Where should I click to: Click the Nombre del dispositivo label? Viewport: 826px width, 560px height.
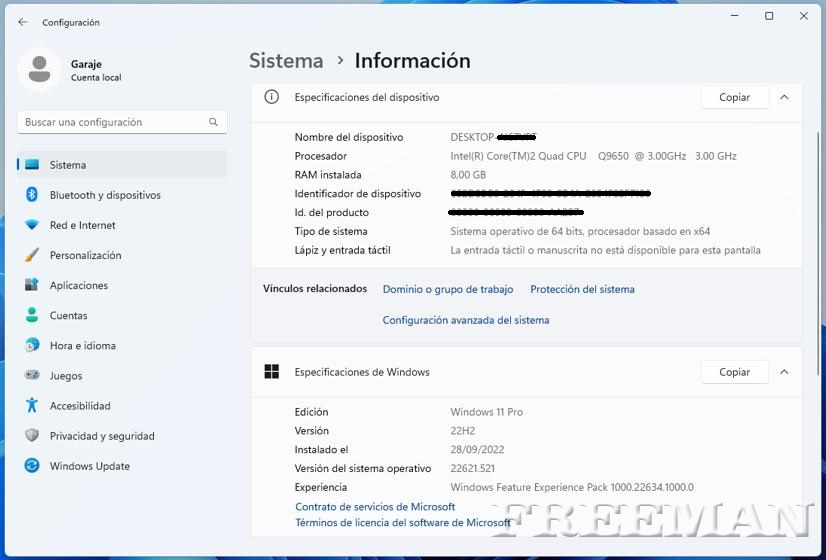click(349, 137)
